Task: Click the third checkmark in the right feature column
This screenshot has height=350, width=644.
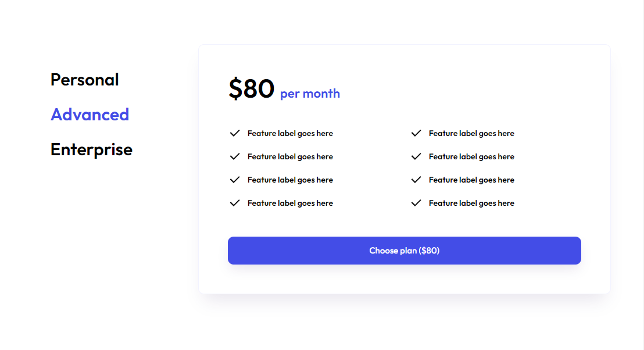Action: point(416,180)
